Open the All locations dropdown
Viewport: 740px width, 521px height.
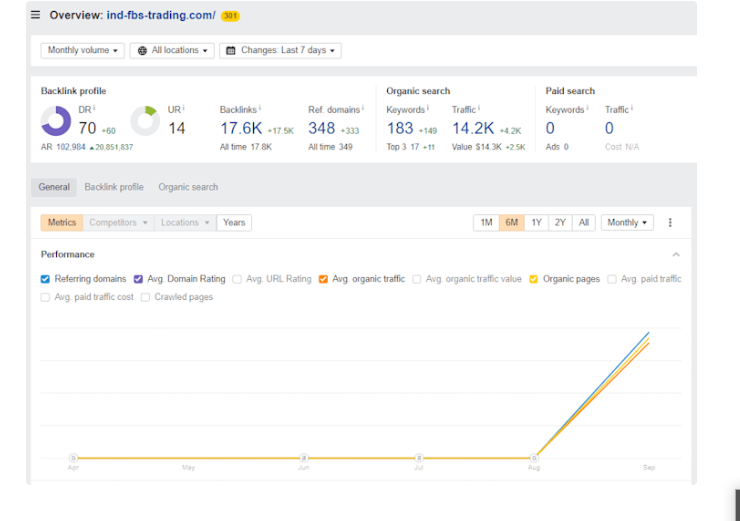click(x=172, y=50)
